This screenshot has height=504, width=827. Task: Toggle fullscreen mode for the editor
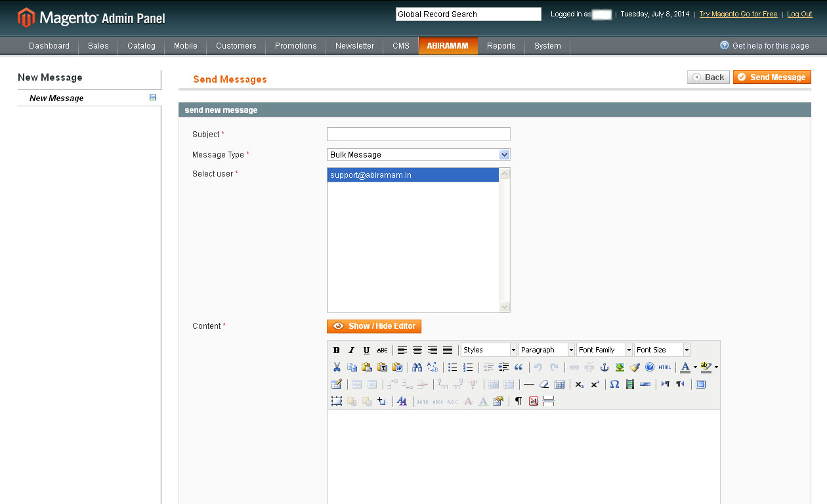701,385
